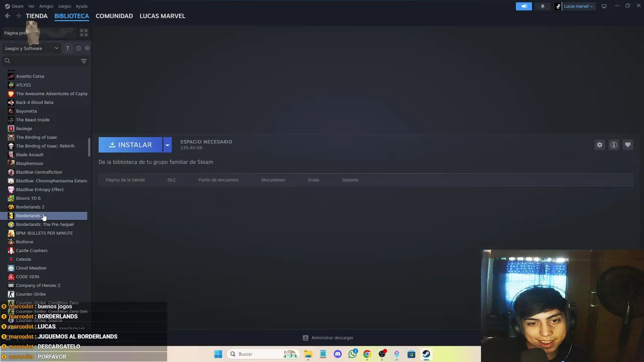Viewport: 644px width, 362px height.
Task: Click the Cloud Meadow game icon
Action: [x=11, y=268]
